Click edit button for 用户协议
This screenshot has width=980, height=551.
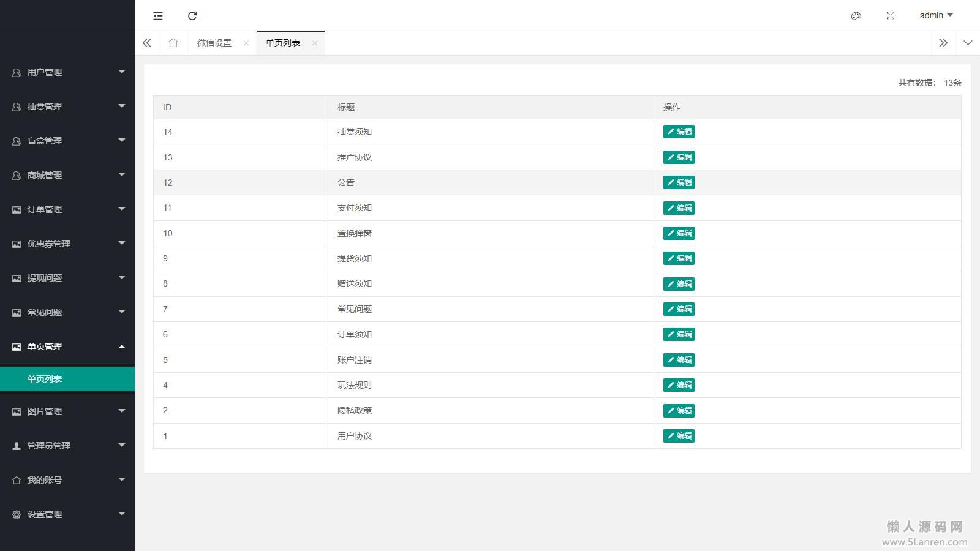679,436
